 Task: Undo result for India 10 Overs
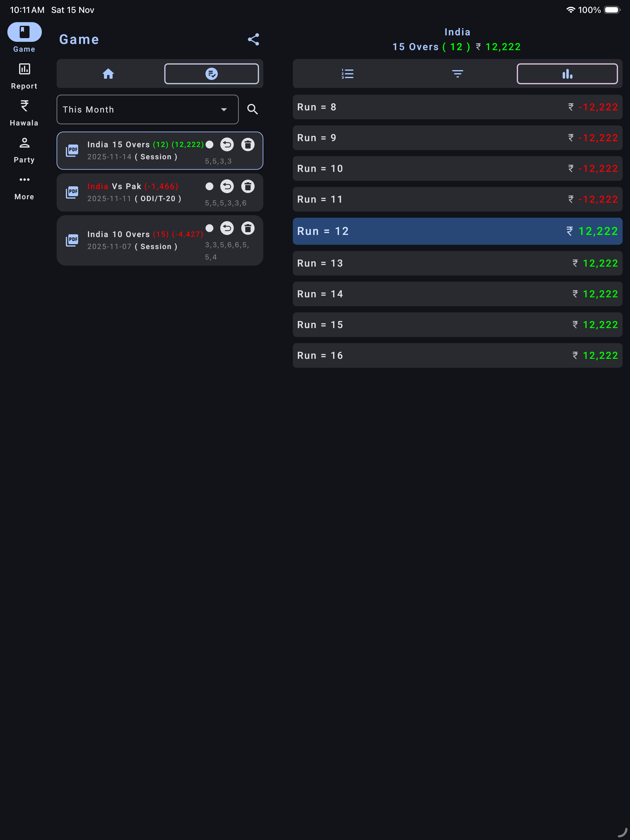point(227,228)
